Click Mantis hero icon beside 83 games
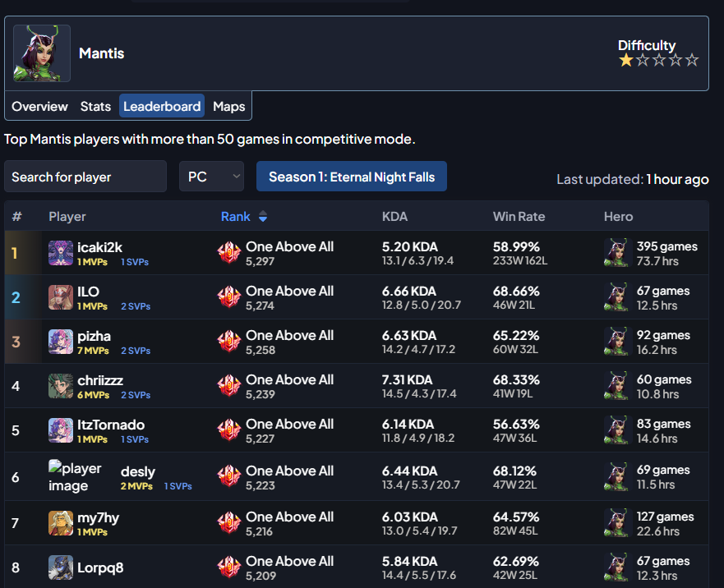724x588 pixels. pyautogui.click(x=617, y=430)
